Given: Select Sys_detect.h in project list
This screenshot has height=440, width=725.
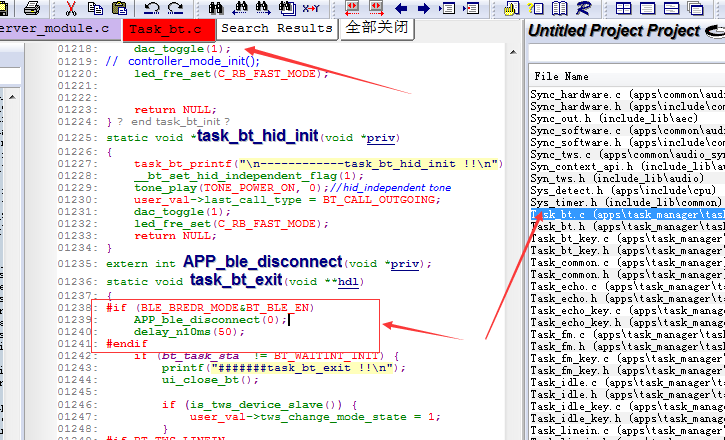Looking at the screenshot, I should pos(627,190).
